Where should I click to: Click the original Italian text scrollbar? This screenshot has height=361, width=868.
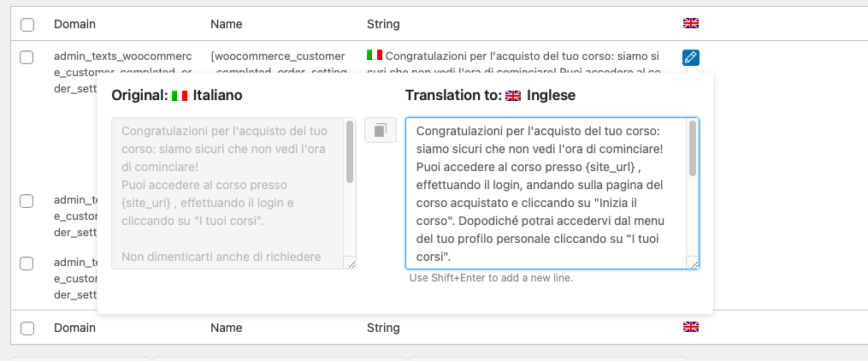tap(349, 151)
